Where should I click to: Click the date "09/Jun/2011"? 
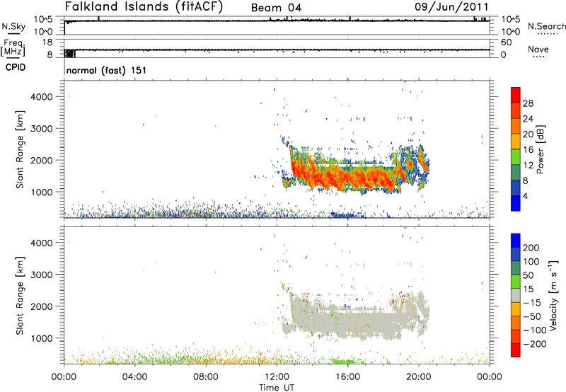(x=451, y=7)
